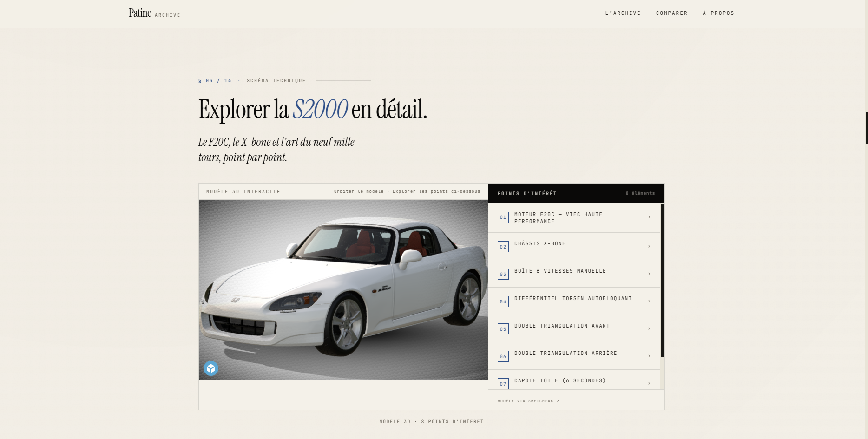Open Modèle via Sketchfab link

528,401
